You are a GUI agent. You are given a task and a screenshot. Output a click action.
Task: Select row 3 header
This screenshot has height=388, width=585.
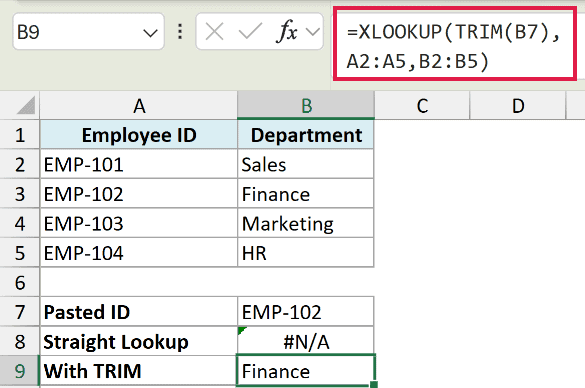(x=20, y=194)
